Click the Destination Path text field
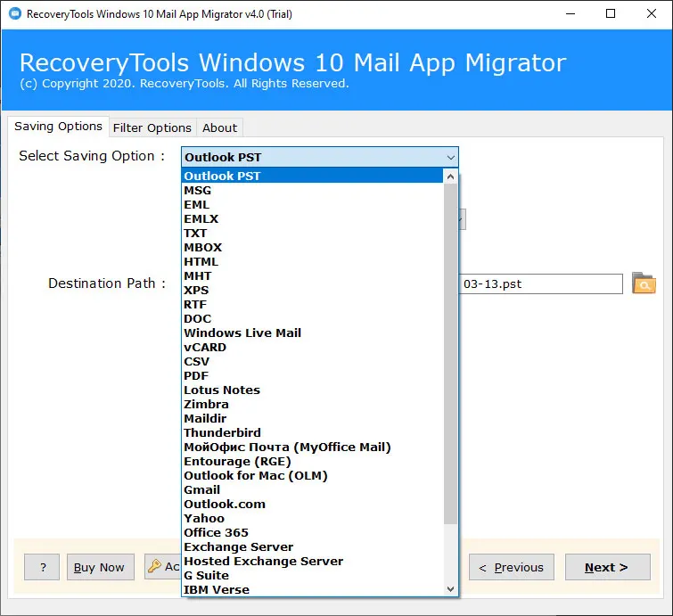673x616 pixels. pyautogui.click(x=540, y=283)
